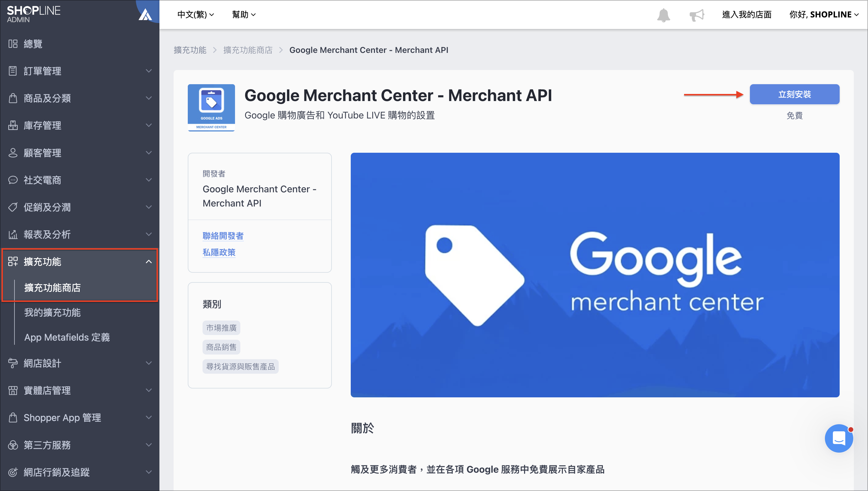Expand the 網店設計 menu chevron
This screenshot has height=491, width=868.
tap(149, 363)
